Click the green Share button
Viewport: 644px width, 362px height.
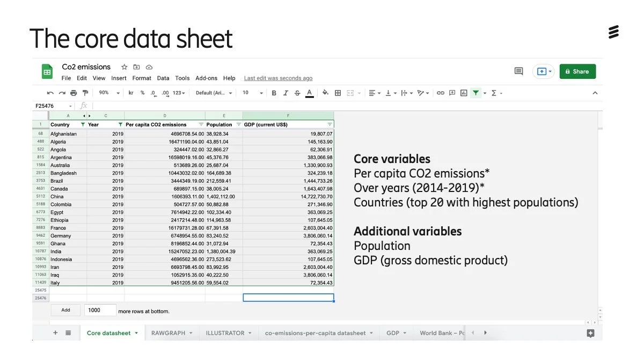pos(577,71)
